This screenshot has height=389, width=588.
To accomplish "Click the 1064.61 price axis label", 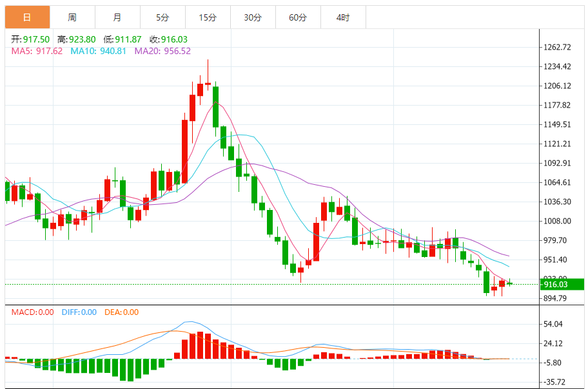I will click(557, 182).
